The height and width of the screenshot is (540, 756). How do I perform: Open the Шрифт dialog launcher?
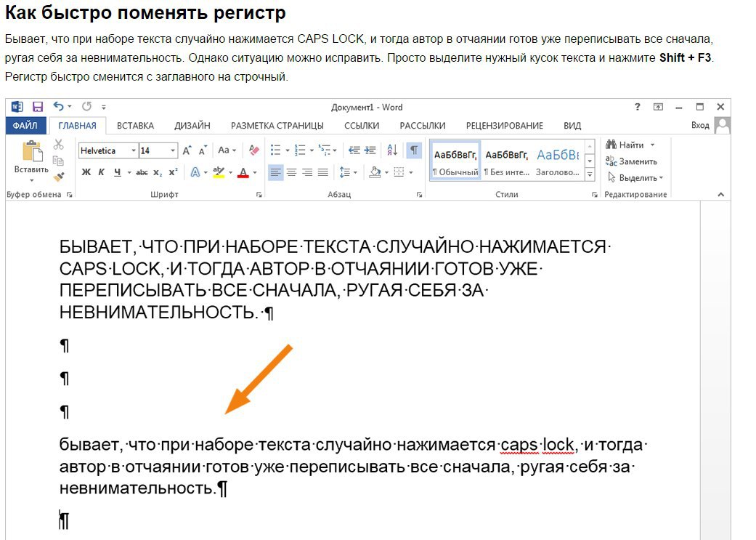[259, 195]
